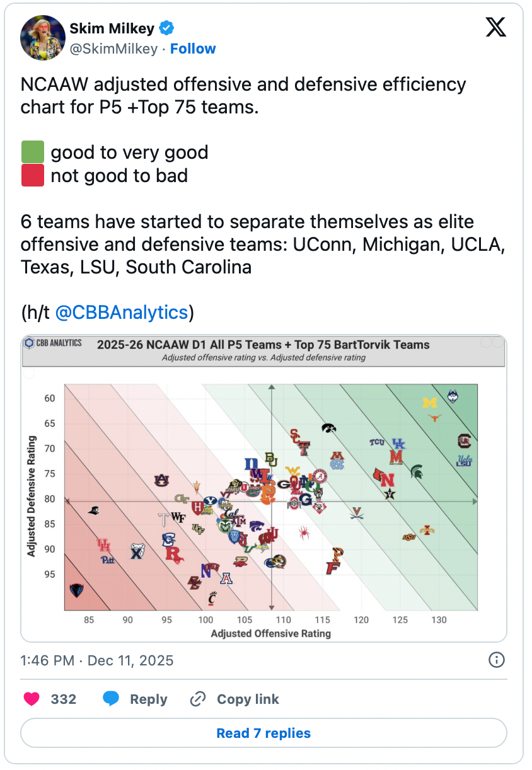The width and height of the screenshot is (532, 770).
Task: Click the @SkimMilkey handle
Action: pyautogui.click(x=113, y=49)
